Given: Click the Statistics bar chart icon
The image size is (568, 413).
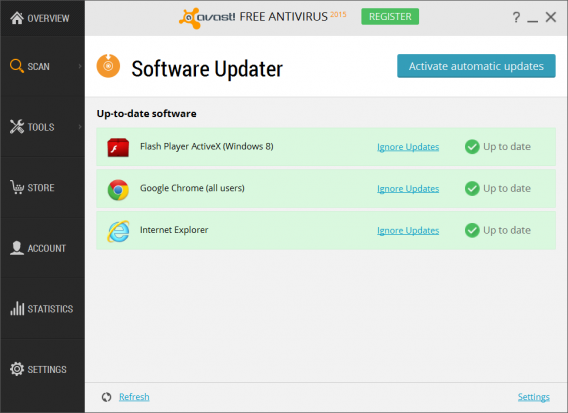Looking at the screenshot, I should (x=17, y=308).
